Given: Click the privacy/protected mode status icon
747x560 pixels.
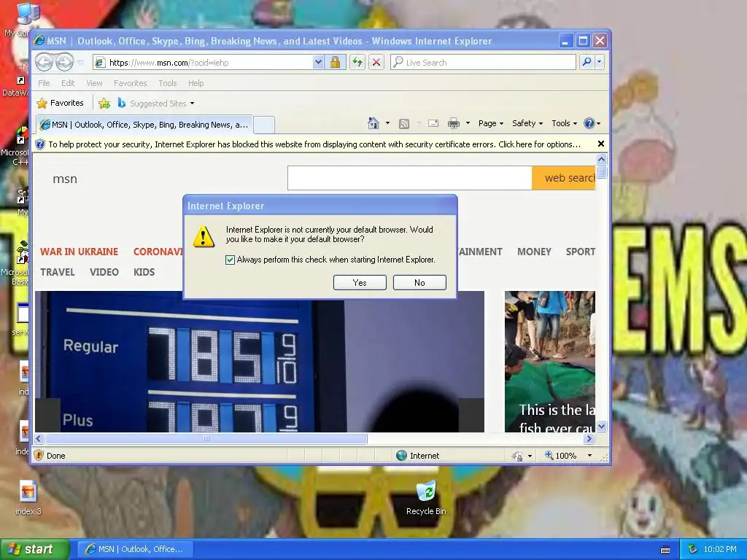Looking at the screenshot, I should coord(517,456).
